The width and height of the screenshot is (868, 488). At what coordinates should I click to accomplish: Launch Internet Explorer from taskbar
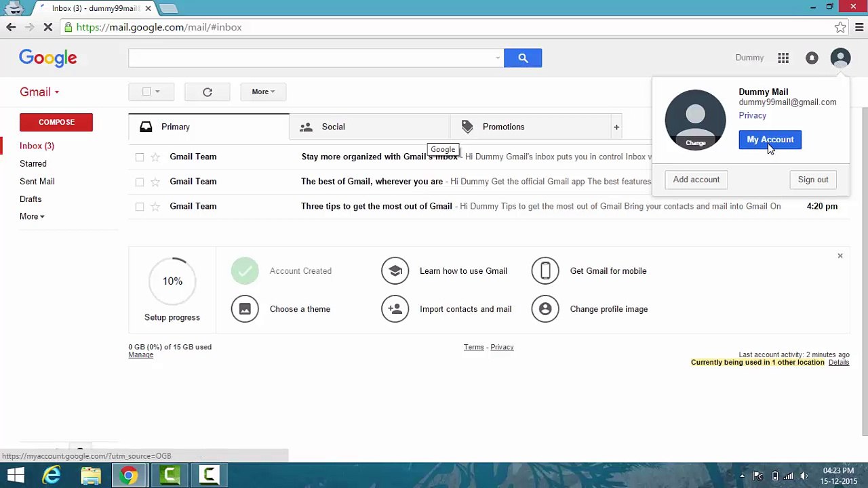pyautogui.click(x=52, y=475)
